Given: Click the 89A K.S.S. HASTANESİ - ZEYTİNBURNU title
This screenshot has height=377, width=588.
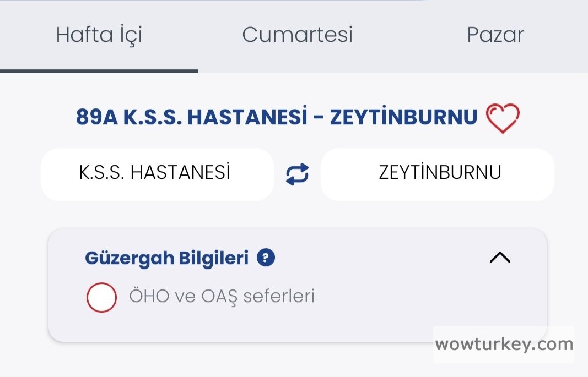Looking at the screenshot, I should [277, 117].
